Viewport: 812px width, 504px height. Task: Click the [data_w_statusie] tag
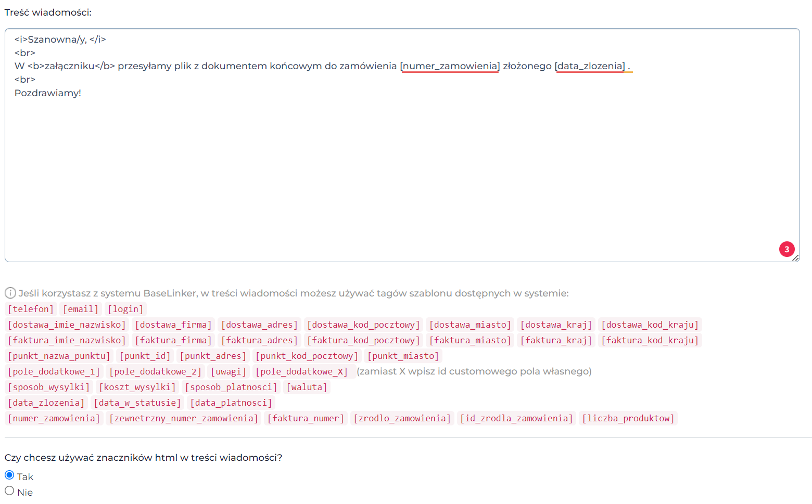137,403
